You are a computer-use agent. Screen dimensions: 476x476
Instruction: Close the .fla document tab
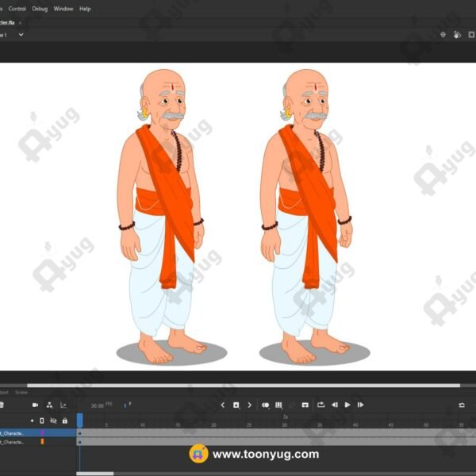(20, 23)
